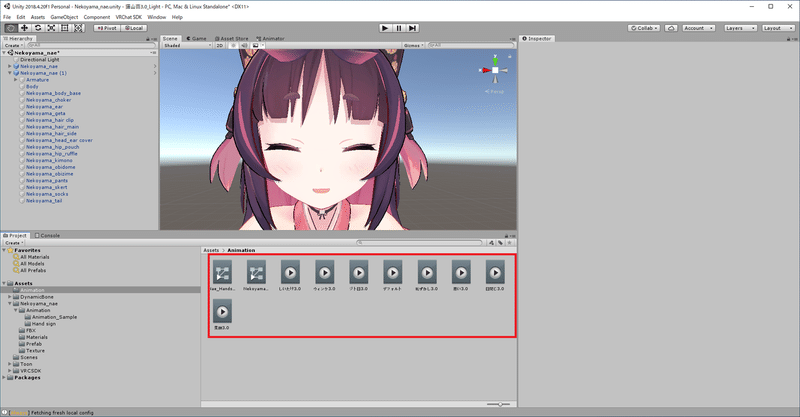The image size is (800, 417).
Task: Click the green Y axis gizmo cone
Action: (495, 61)
